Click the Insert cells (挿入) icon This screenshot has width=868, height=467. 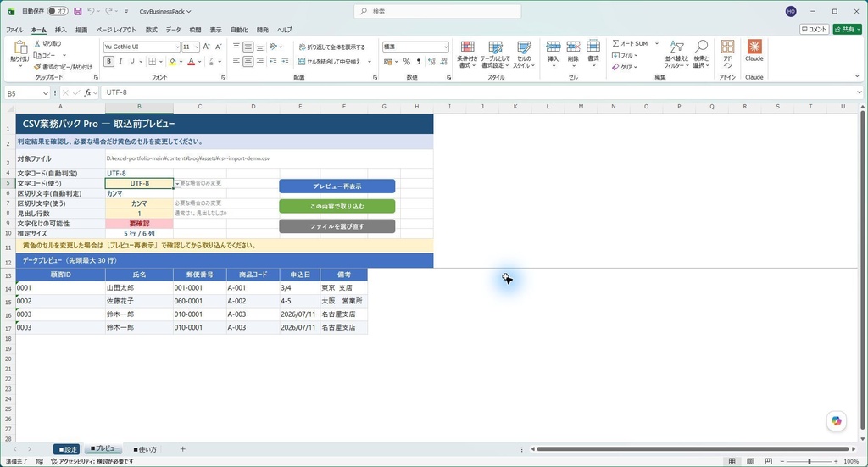[553, 47]
